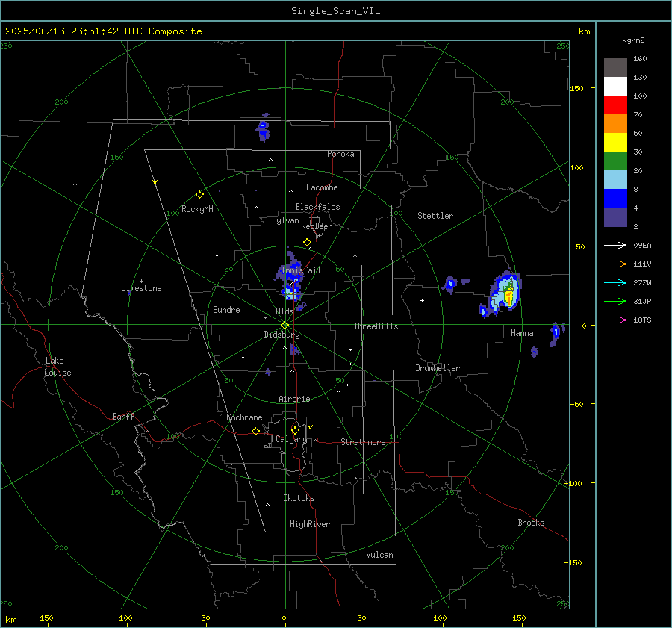672x628 pixels.
Task: Click the yellow diamond marker near Cochrane
Action: [x=255, y=432]
